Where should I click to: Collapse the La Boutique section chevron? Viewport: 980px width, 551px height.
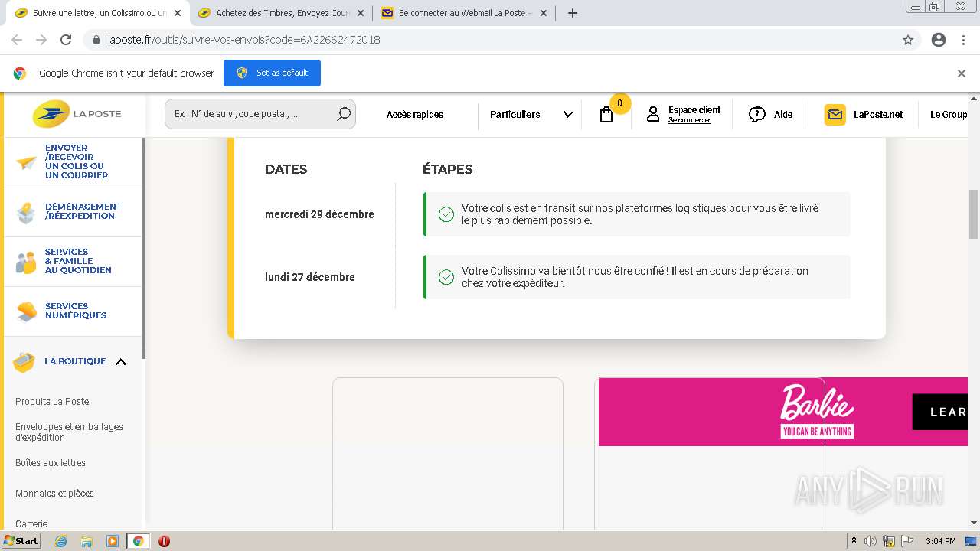tap(121, 362)
